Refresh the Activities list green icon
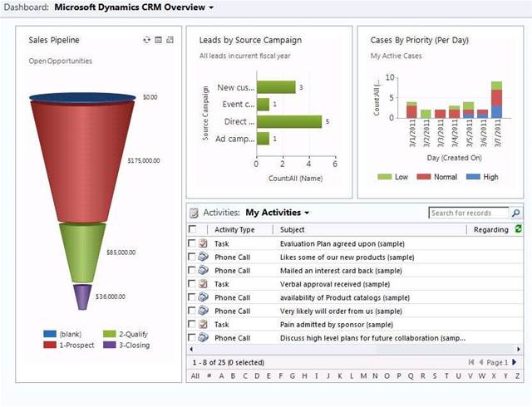The height and width of the screenshot is (407, 532). click(x=518, y=229)
